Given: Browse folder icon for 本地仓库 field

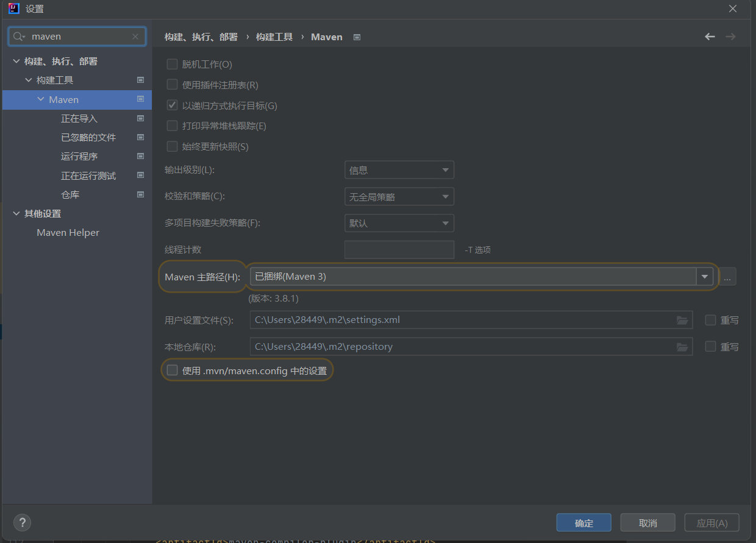Looking at the screenshot, I should click(682, 347).
